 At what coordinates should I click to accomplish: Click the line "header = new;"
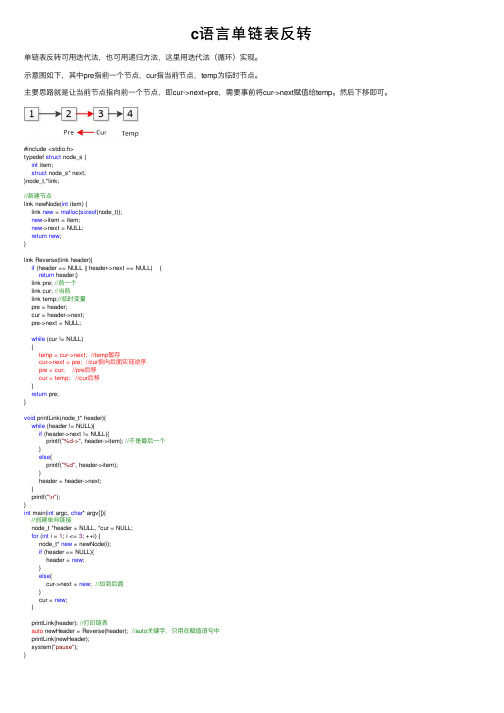(65, 560)
